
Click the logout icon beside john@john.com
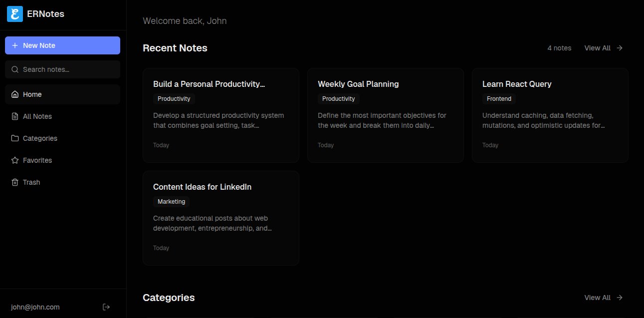[x=106, y=307]
